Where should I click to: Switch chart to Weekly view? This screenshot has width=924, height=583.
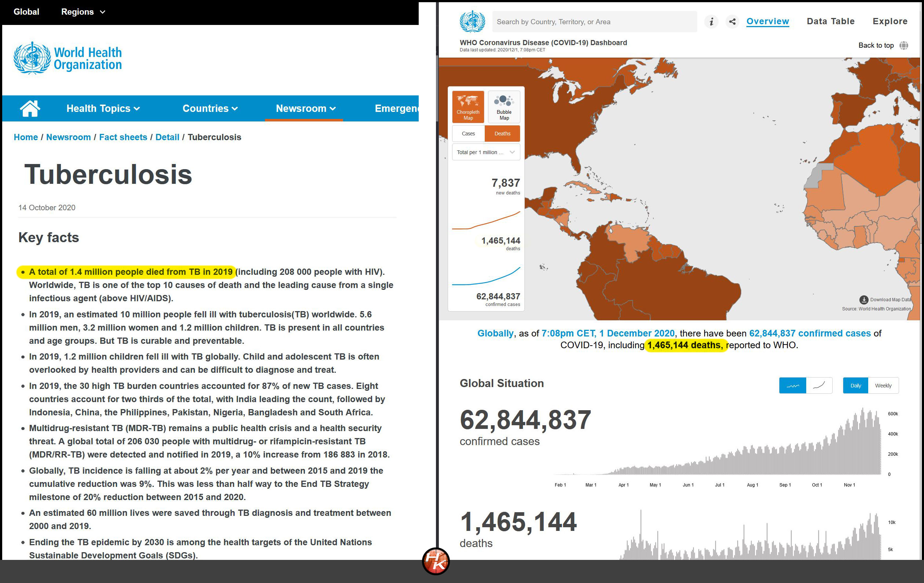[x=883, y=386]
